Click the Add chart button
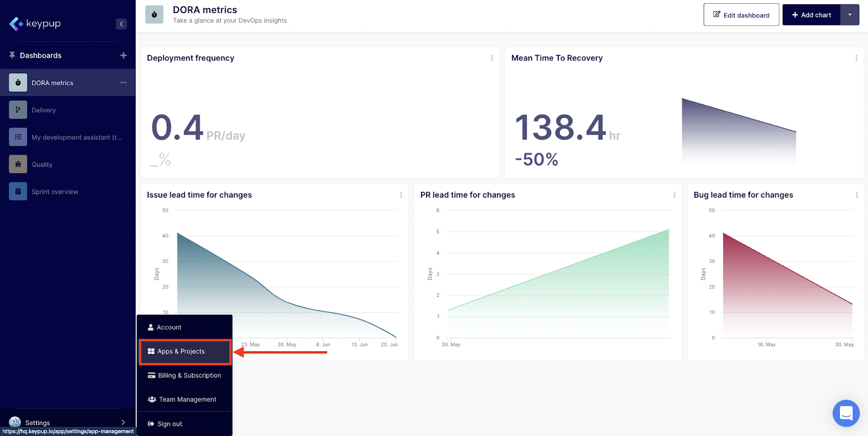Image resolution: width=868 pixels, height=436 pixels. pyautogui.click(x=812, y=15)
